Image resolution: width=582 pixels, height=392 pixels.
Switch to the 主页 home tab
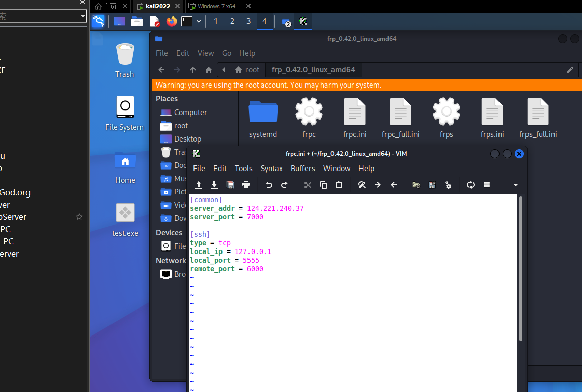coord(110,6)
